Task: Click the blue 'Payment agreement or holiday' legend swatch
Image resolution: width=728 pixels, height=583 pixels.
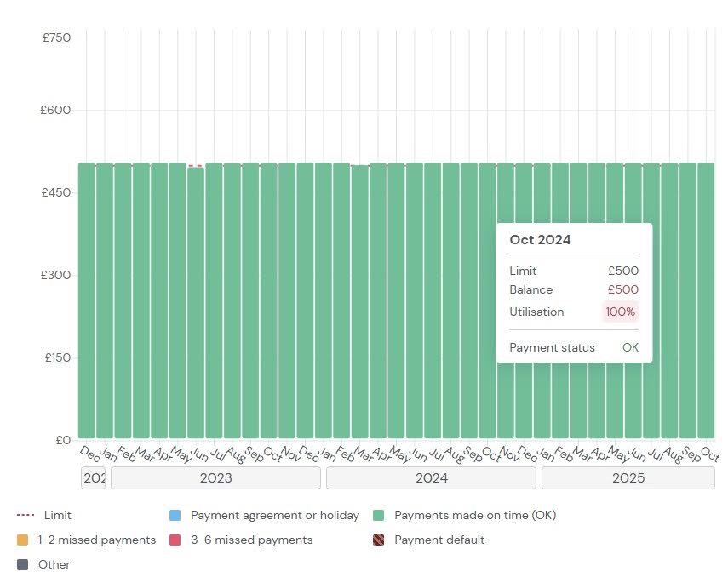Action: click(175, 516)
